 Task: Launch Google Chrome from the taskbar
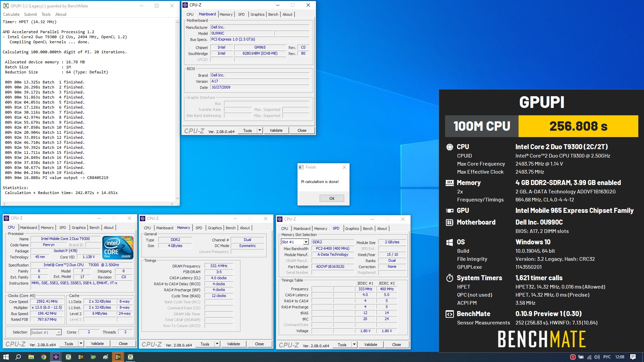coord(44,357)
